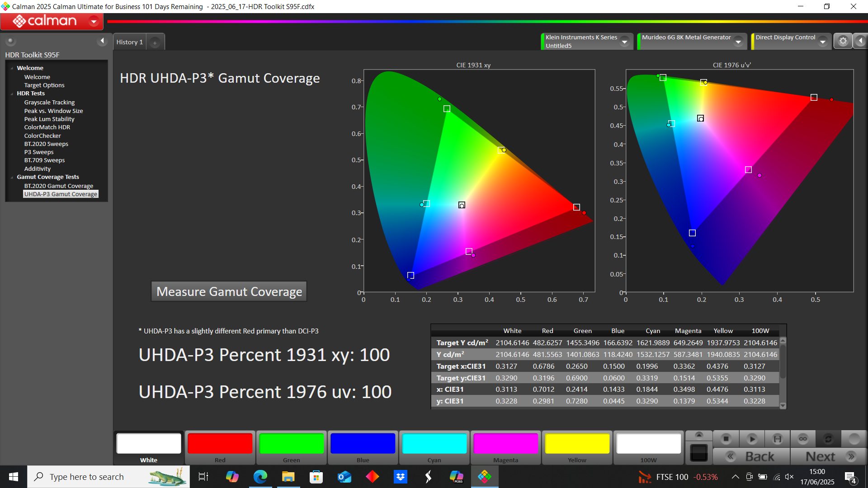The image size is (868, 488).
Task: Toggle the refresh auto-advance button
Action: (828, 438)
